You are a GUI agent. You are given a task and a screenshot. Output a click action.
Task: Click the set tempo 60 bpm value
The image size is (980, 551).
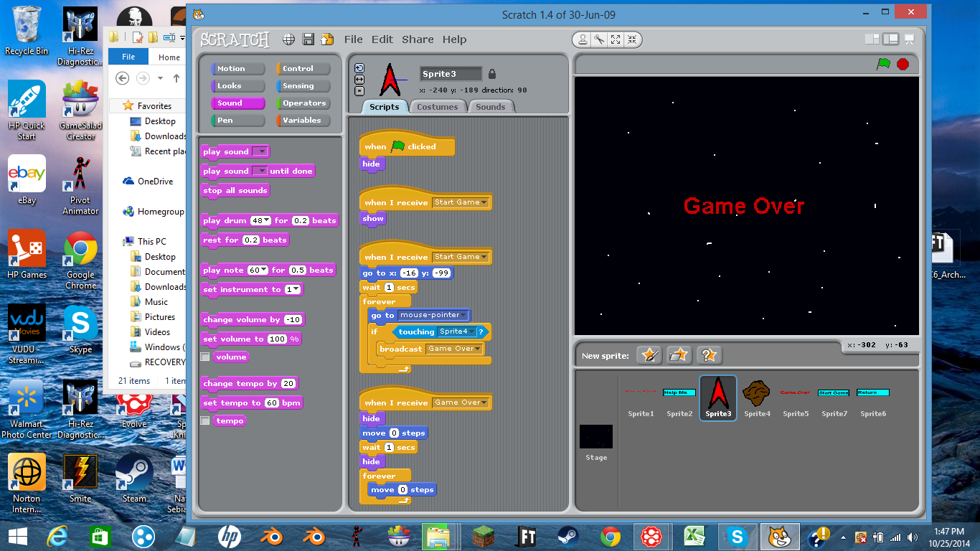pos(271,402)
